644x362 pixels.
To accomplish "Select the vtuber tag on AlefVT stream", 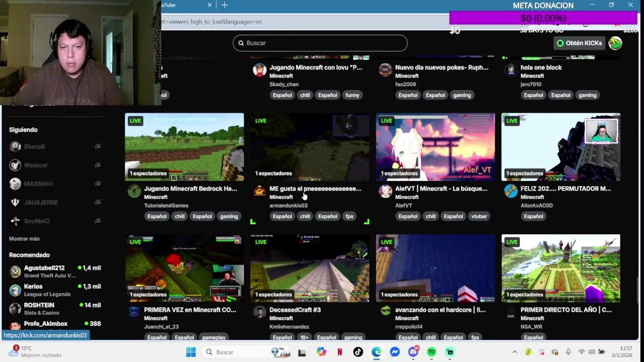I will [479, 216].
